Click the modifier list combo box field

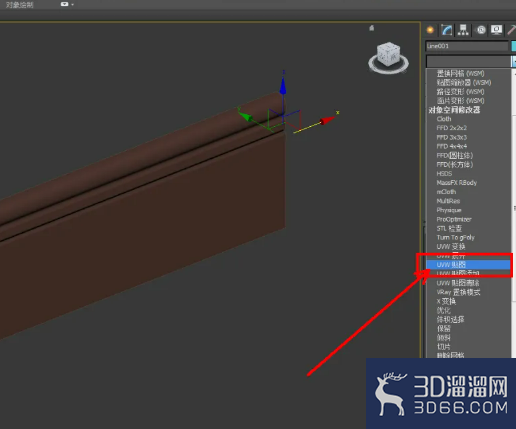coord(468,61)
